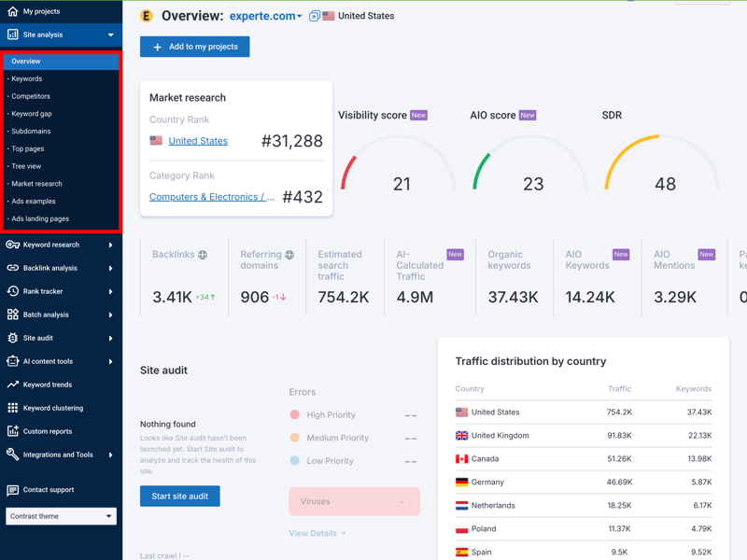Click the Keyword clustering grid icon
Screen dimensions: 747x560
click(x=12, y=408)
